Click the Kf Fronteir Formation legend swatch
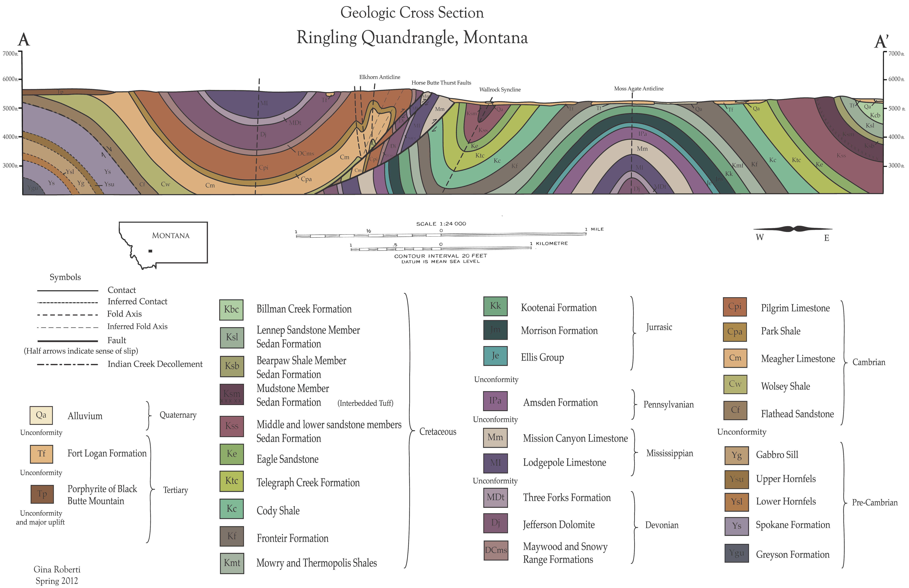The height and width of the screenshot is (588, 909). coord(232,536)
